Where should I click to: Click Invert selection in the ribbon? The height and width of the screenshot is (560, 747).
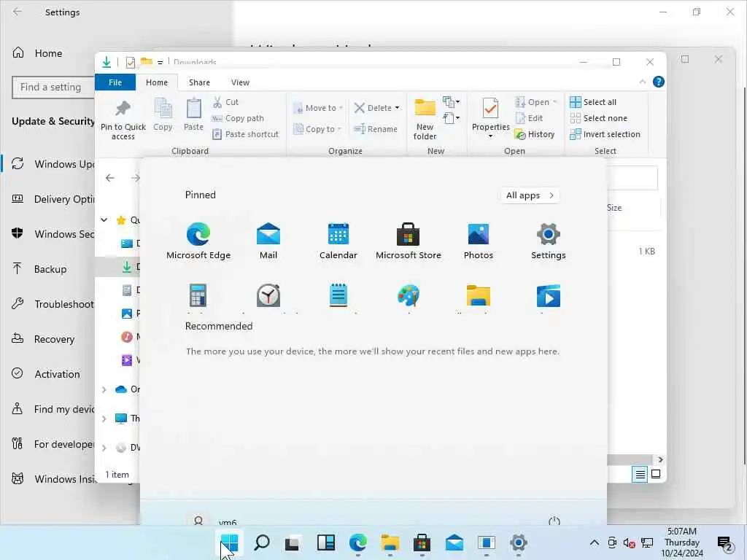click(x=605, y=134)
